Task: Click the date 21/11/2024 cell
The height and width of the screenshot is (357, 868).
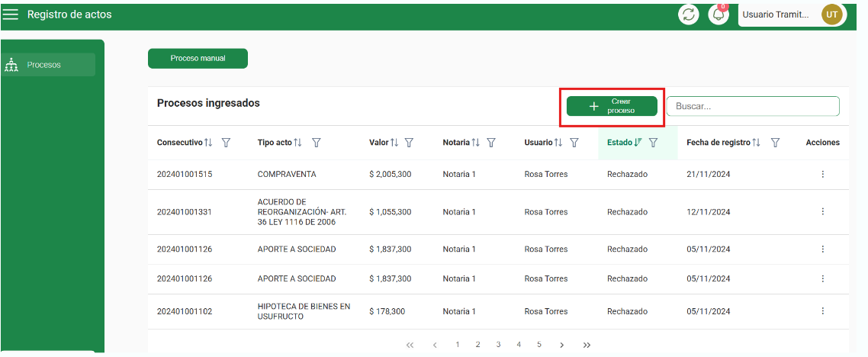Action: (709, 175)
